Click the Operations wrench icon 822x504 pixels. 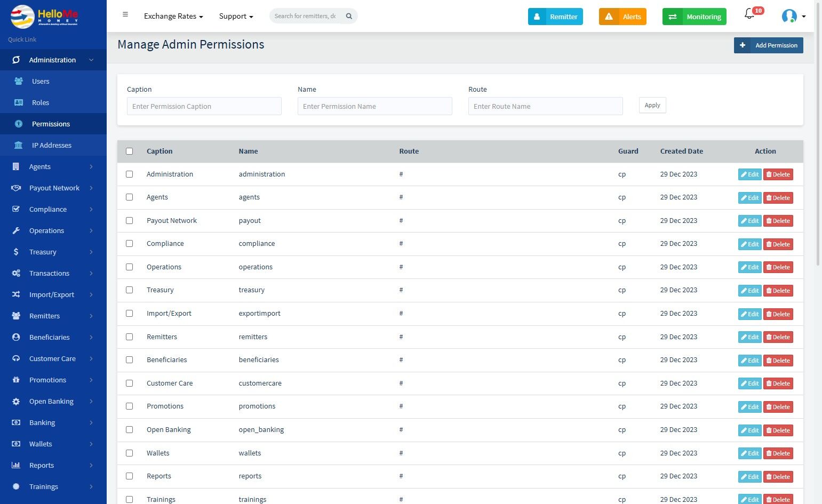tap(16, 230)
